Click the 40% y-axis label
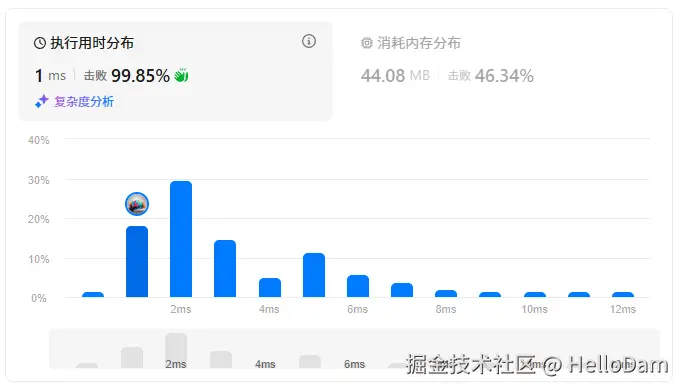Image resolution: width=683 pixels, height=390 pixels. (39, 140)
